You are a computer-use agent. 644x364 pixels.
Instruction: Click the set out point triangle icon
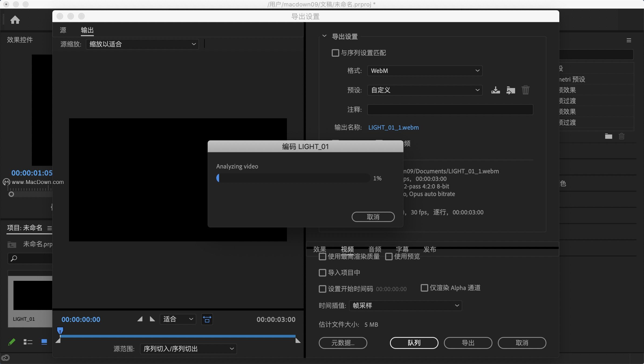click(x=152, y=319)
